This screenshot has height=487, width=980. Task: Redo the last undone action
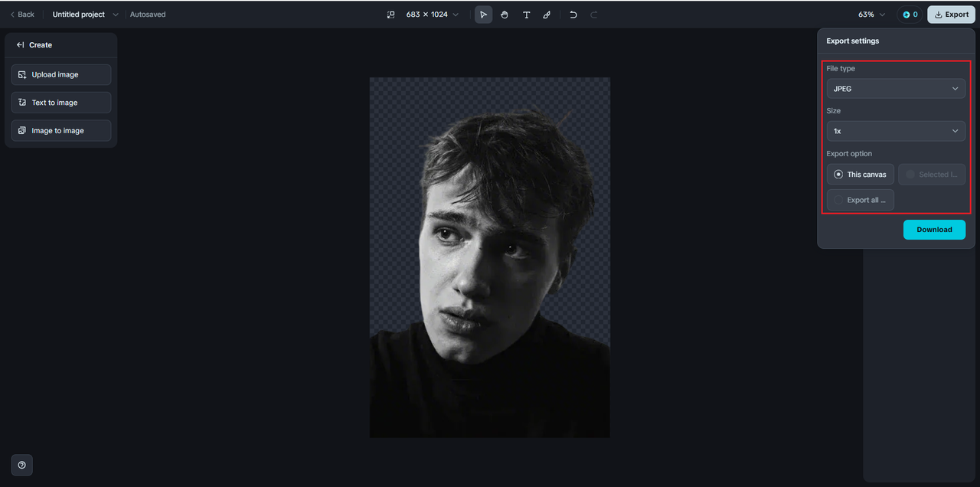[x=594, y=15]
